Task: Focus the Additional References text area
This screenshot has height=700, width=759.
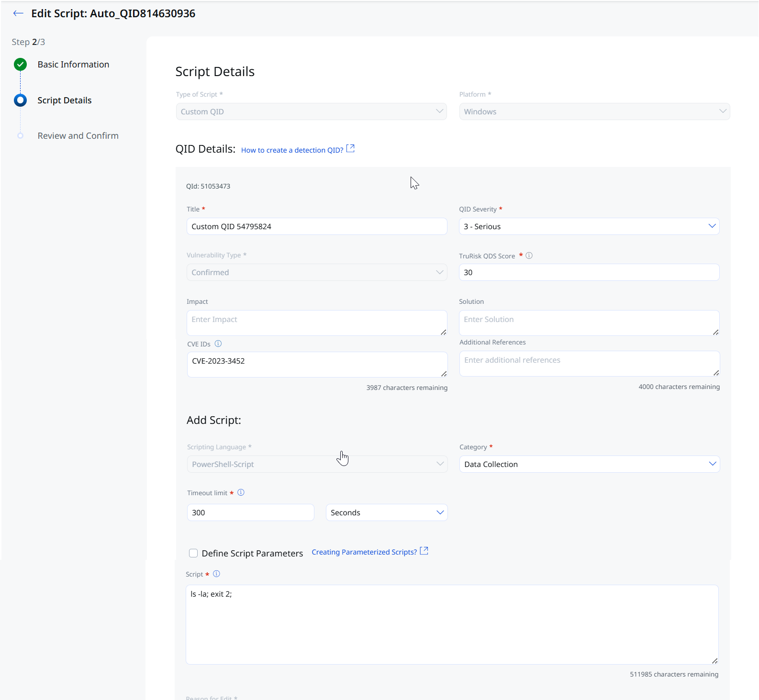Action: click(x=590, y=364)
